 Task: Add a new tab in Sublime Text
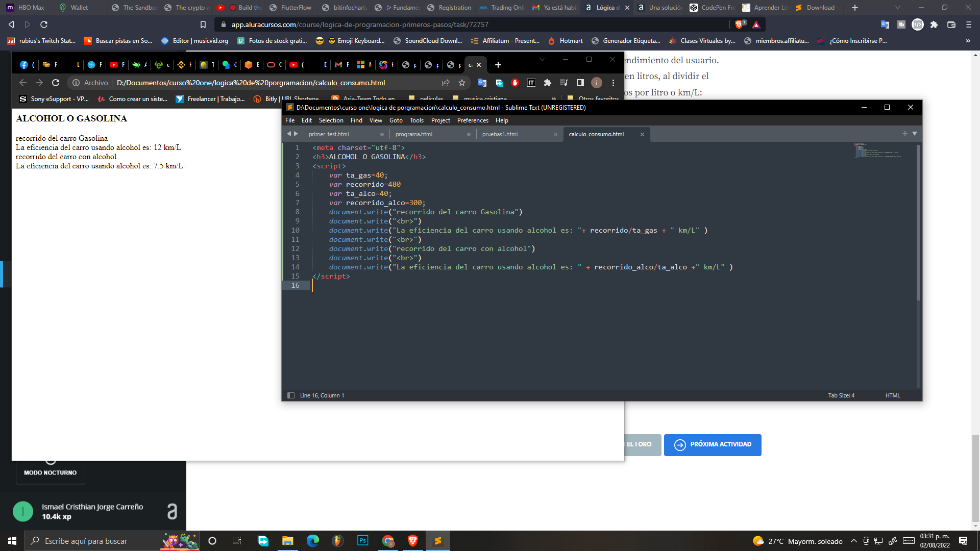click(x=904, y=134)
